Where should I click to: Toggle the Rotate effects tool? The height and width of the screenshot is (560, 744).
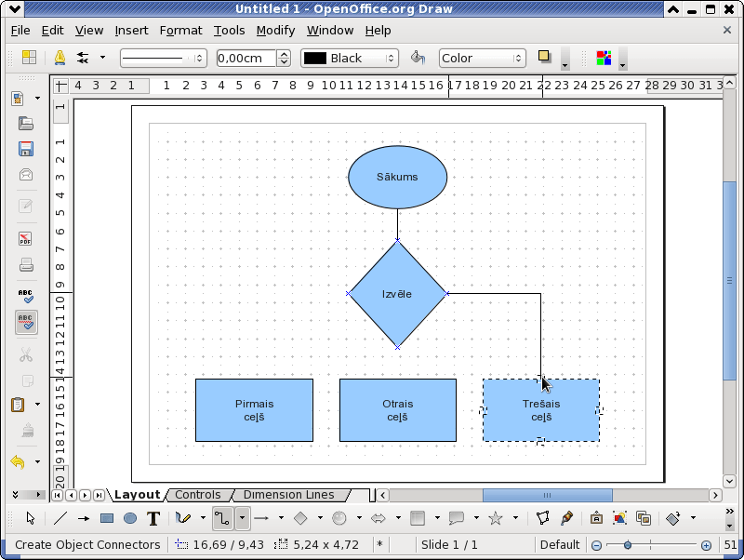pyautogui.click(x=672, y=518)
